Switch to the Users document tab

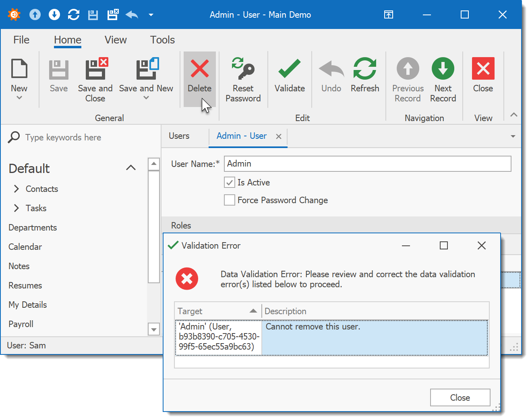click(179, 136)
